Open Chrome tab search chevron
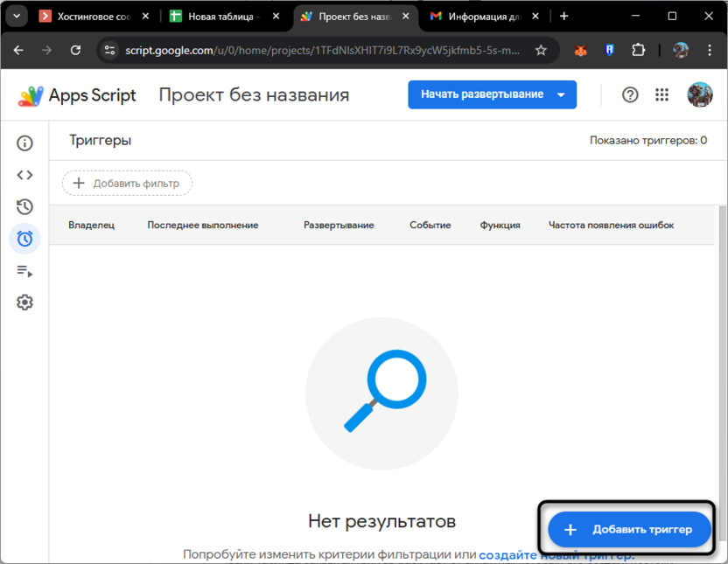The image size is (728, 564). click(x=16, y=16)
